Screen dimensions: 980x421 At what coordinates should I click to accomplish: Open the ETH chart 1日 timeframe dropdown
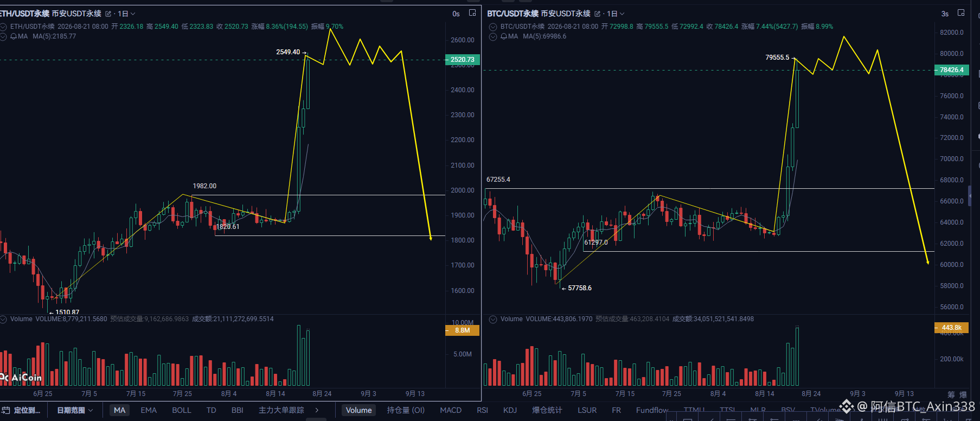tap(127, 14)
